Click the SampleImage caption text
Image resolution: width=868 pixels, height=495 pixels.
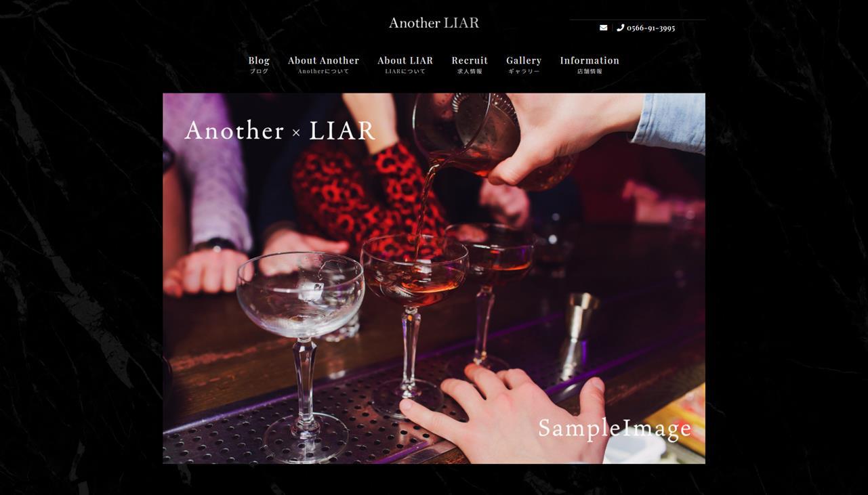click(615, 428)
